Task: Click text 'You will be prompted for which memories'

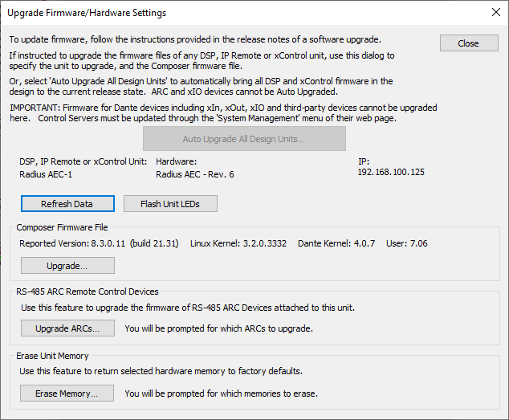Action: pyautogui.click(x=221, y=393)
